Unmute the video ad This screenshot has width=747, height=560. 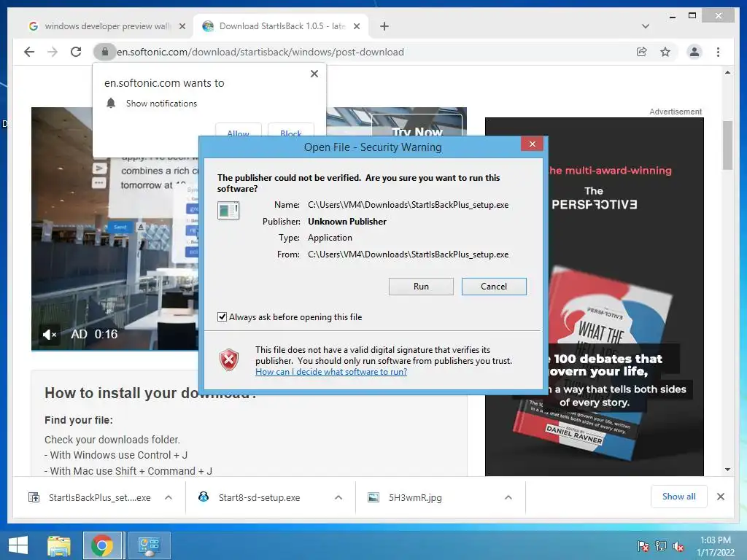[x=49, y=334]
